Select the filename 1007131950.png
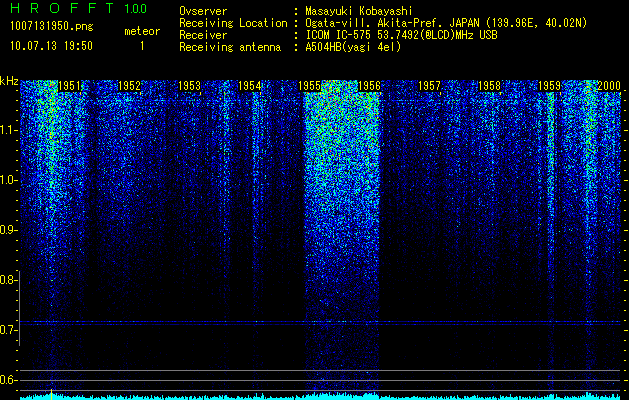Viewport: 629px width, 400px height. pyautogui.click(x=52, y=27)
